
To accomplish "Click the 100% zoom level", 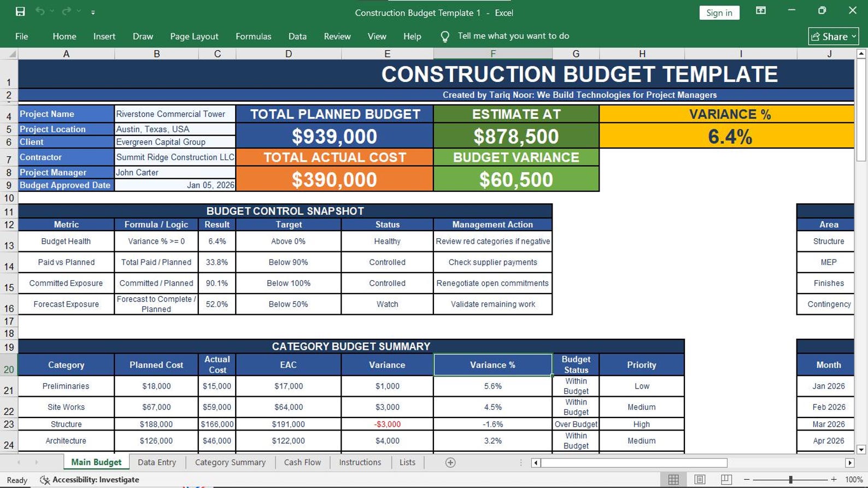I will click(x=854, y=480).
